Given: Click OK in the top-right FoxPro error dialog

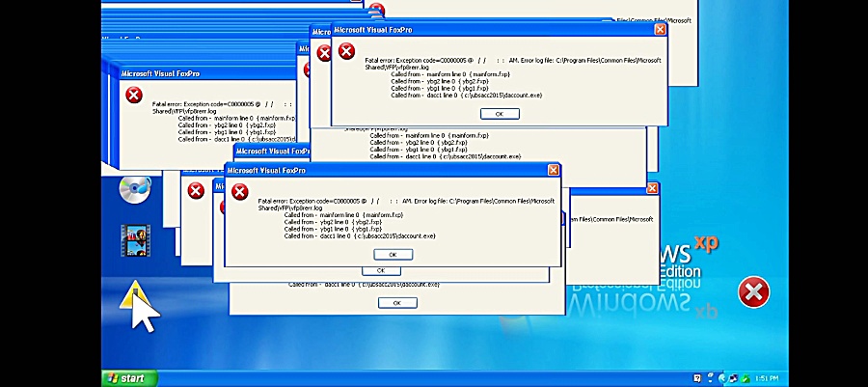Looking at the screenshot, I should 500,114.
